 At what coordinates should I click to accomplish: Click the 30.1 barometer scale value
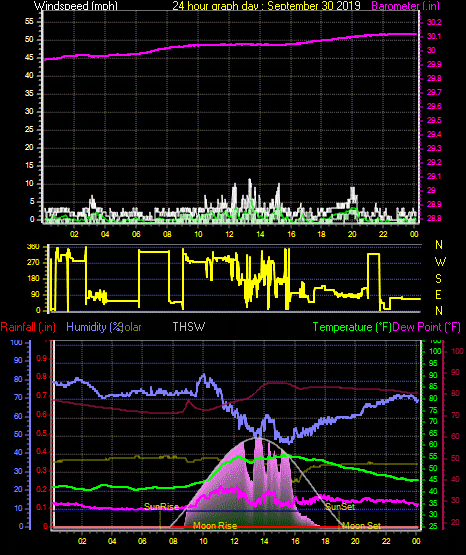(434, 36)
